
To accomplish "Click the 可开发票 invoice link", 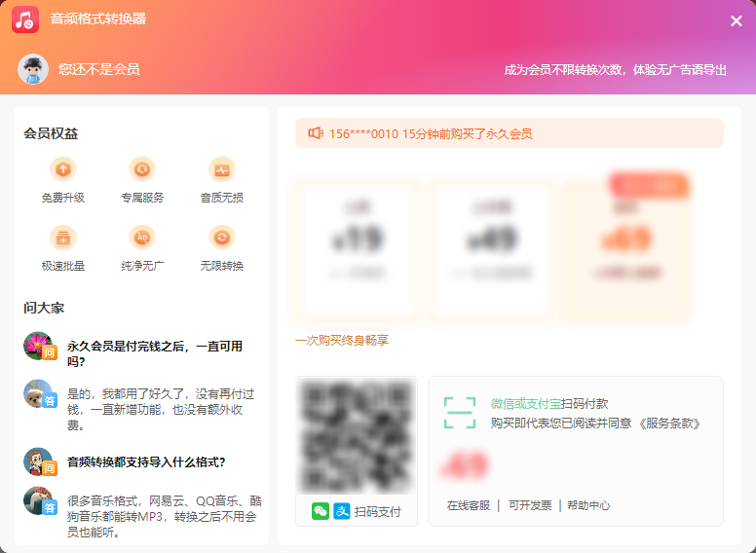I will pos(530,505).
